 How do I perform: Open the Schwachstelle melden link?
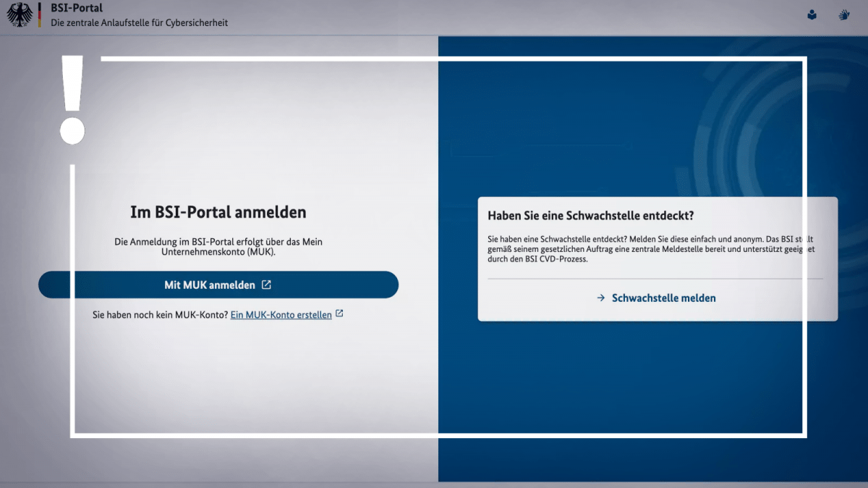(x=663, y=298)
